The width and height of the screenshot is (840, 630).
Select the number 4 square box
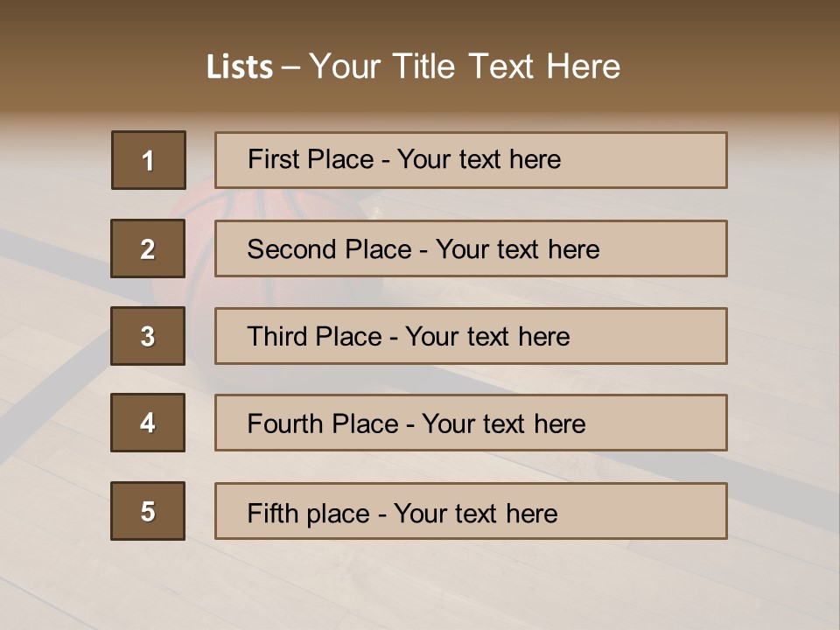click(x=148, y=423)
